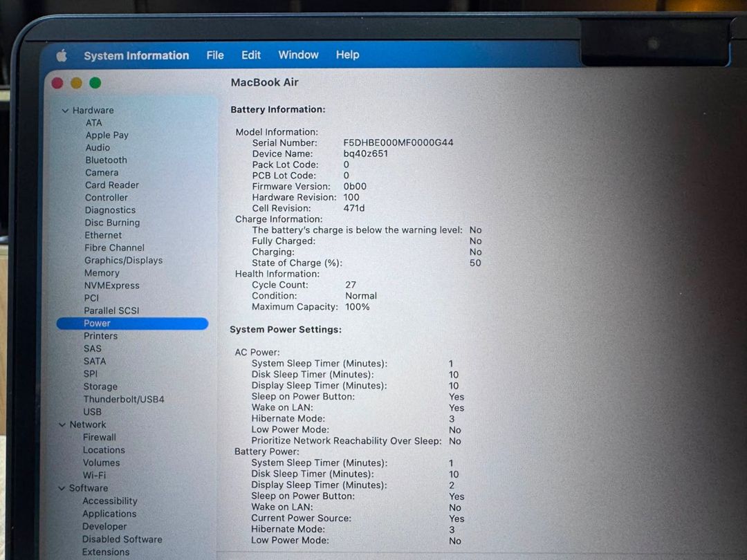Click Maximum Capacity value 100%
Screen dimensions: 747x560
coord(358,307)
